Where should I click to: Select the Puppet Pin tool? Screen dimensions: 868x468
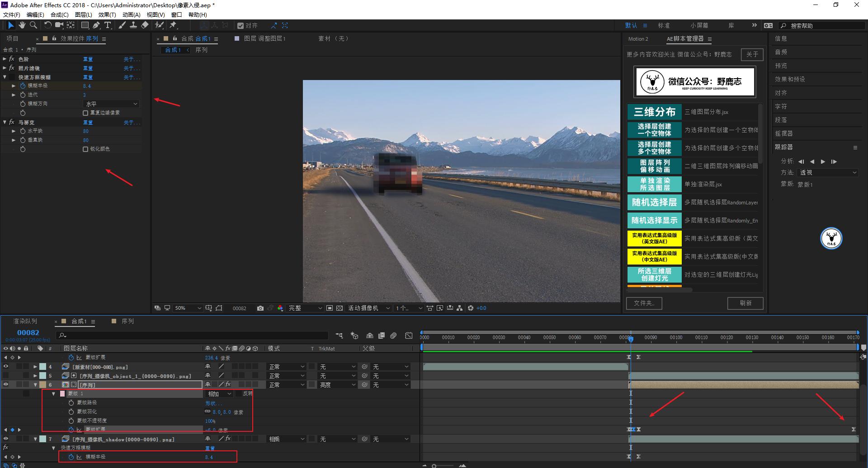coord(173,25)
